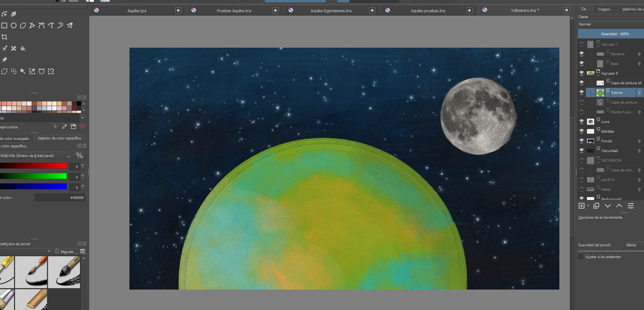Hide the Luna layer

tap(582, 121)
